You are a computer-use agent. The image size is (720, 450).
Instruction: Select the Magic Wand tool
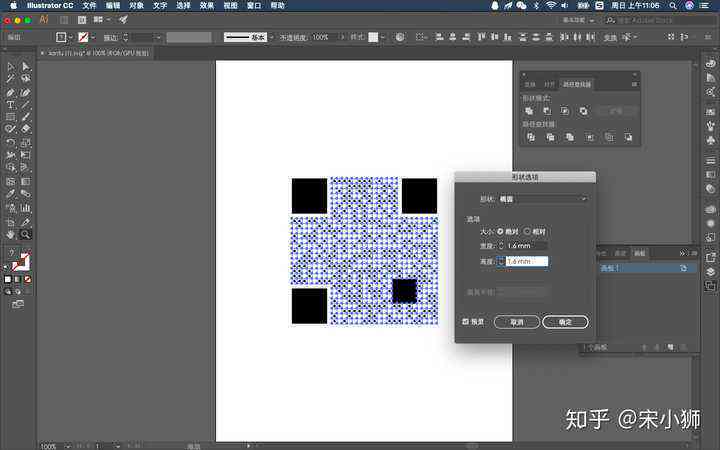(x=11, y=79)
